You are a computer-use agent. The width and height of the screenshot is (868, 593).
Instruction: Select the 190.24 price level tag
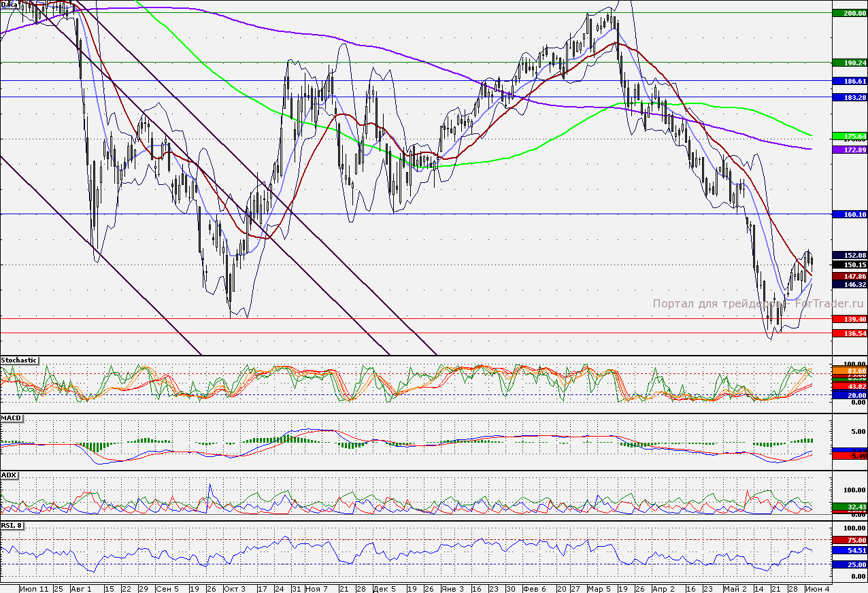point(850,63)
